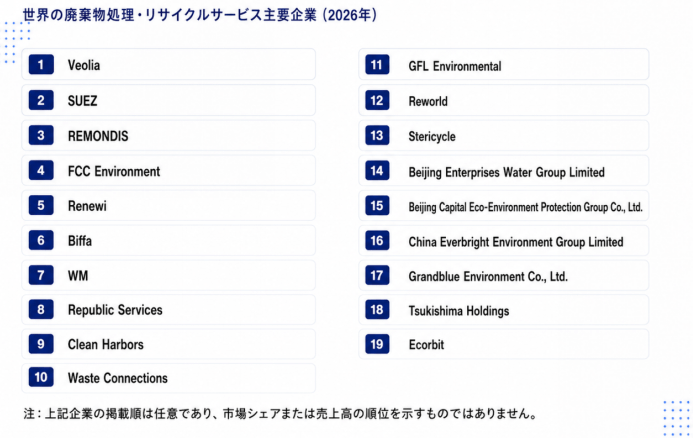This screenshot has width=693, height=438.
Task: Select the GFL Environmental entry
Action: [503, 65]
